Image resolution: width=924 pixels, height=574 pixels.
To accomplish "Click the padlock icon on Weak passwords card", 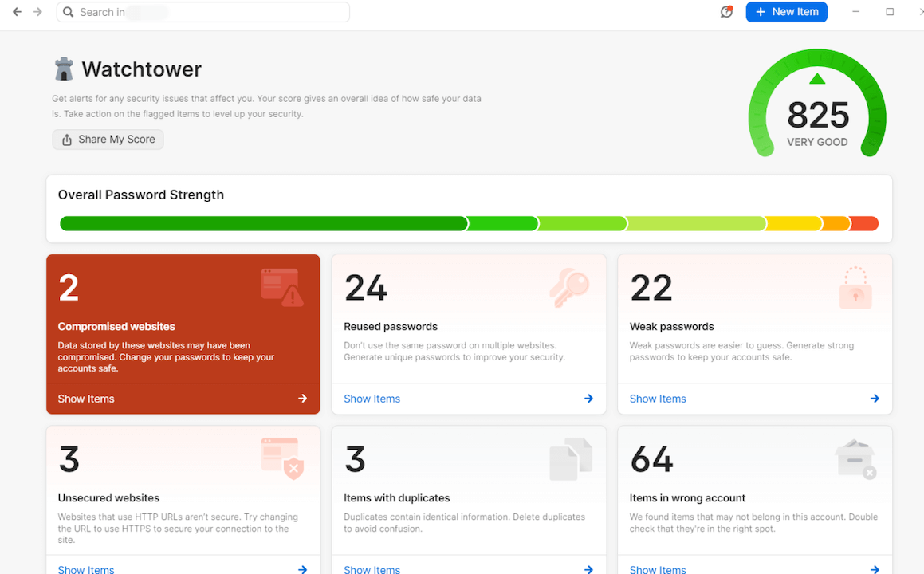I will point(855,289).
